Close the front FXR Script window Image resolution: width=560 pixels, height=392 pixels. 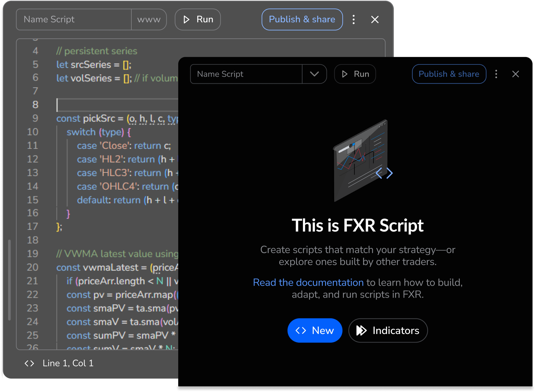[x=516, y=74]
